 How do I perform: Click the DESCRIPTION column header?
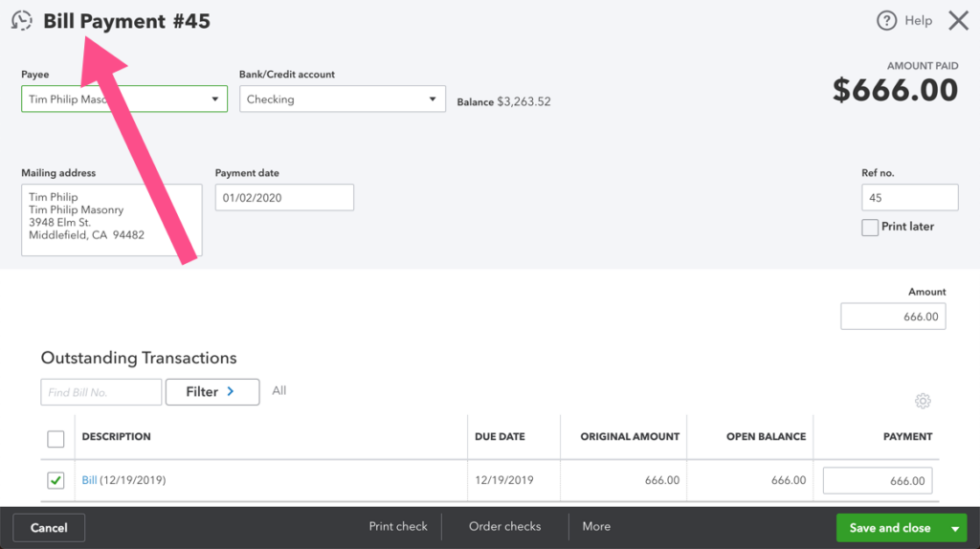[x=116, y=436]
